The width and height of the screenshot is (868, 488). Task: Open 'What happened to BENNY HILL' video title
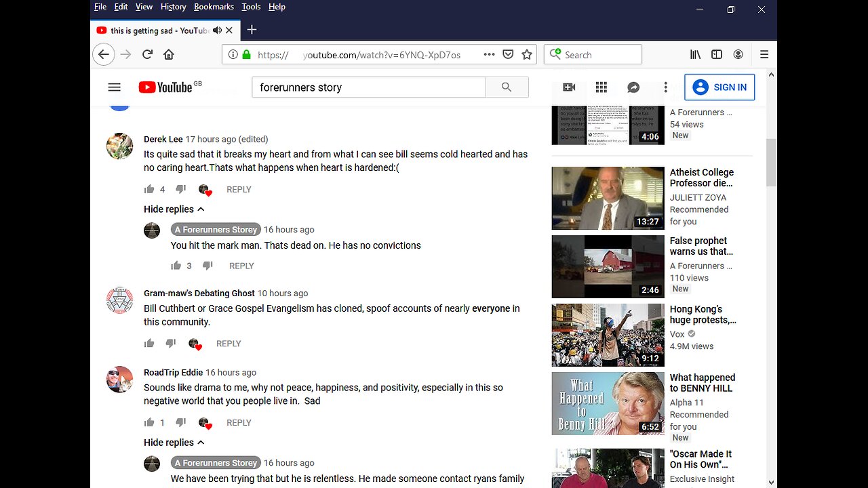(703, 383)
